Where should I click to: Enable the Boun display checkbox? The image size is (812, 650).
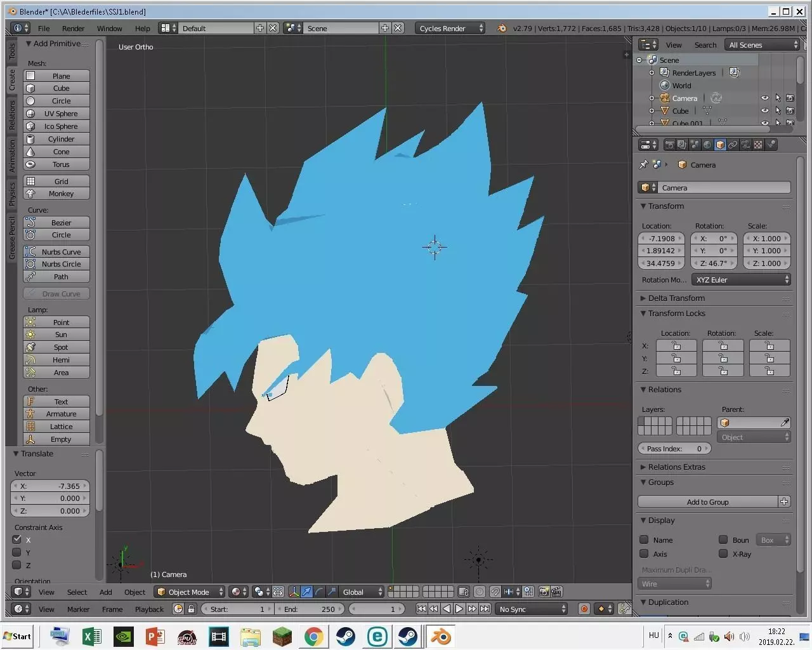point(723,540)
